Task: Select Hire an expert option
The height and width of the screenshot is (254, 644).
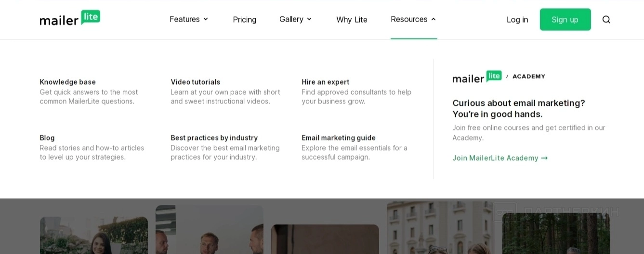Action: click(x=326, y=82)
